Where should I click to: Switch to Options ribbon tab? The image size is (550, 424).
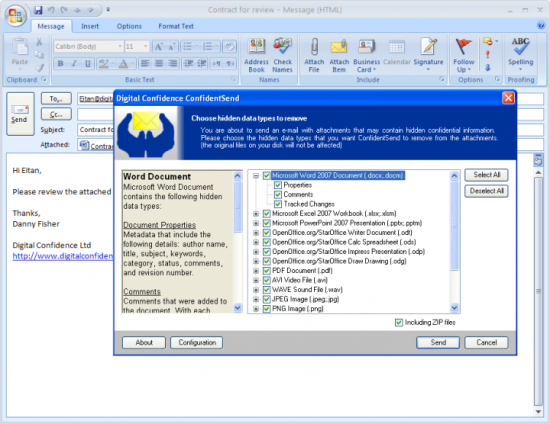[x=129, y=26]
